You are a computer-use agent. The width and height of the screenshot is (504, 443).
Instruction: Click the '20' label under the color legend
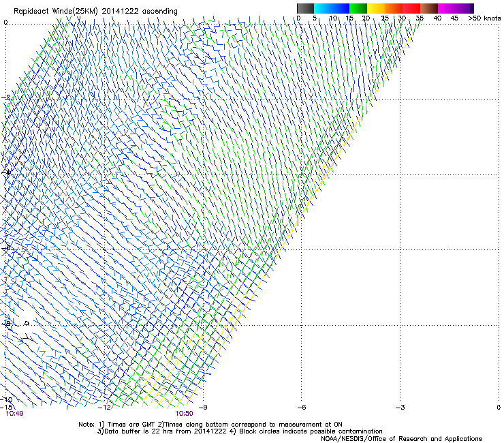tap(366, 18)
